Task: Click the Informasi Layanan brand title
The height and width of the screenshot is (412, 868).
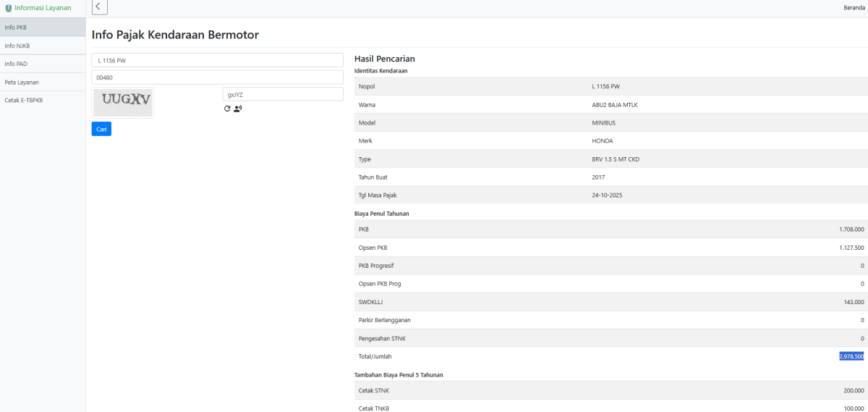Action: pos(43,8)
